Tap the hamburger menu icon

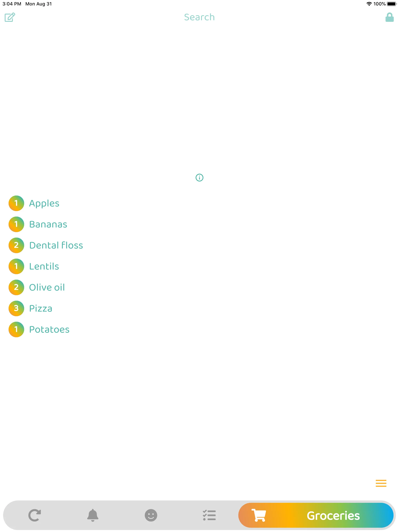pos(380,483)
